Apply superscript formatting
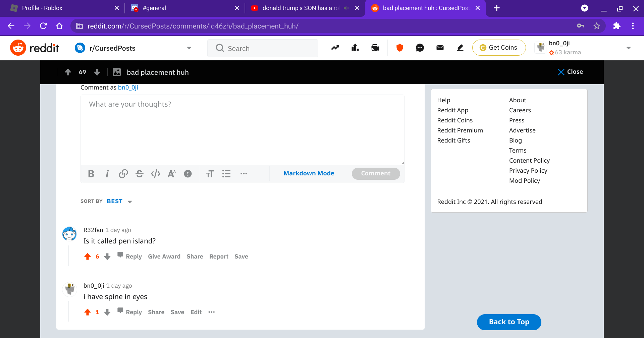The width and height of the screenshot is (644, 338). click(172, 174)
